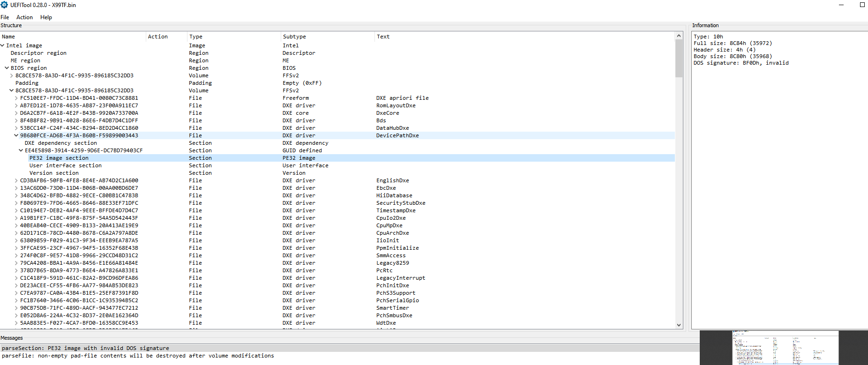The image size is (868, 365).
Task: Open the Action menu
Action: pyautogui.click(x=24, y=17)
